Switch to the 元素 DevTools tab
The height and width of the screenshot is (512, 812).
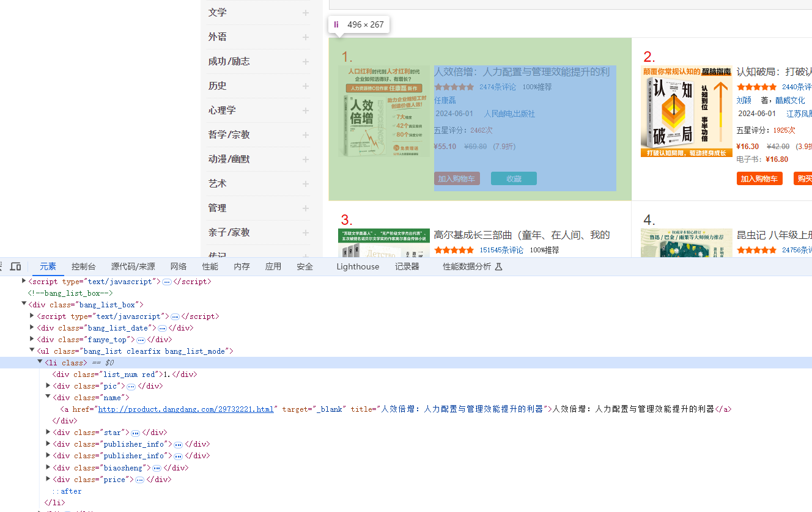(x=48, y=266)
